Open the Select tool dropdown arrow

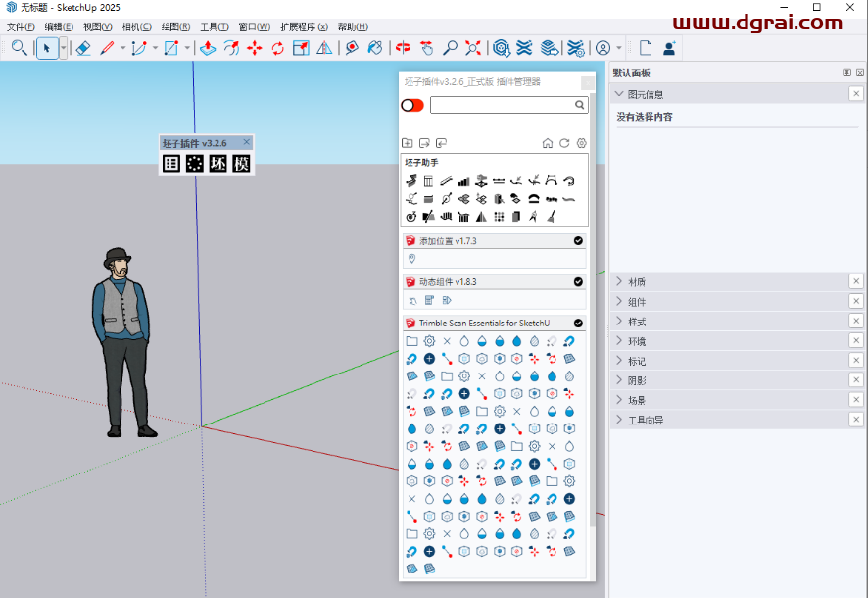(x=63, y=48)
